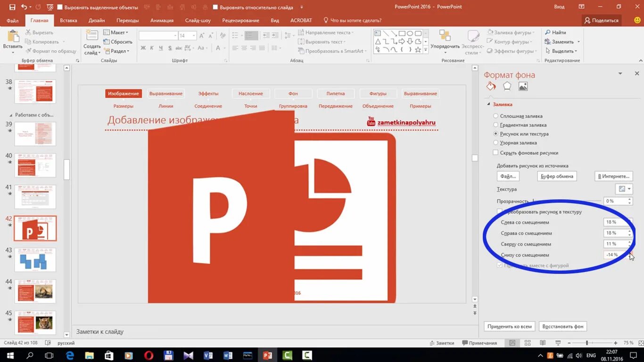Screen dimensions: 644x362
Task: Switch to the Слайд-шоу ribbon tab
Action: coord(198,20)
